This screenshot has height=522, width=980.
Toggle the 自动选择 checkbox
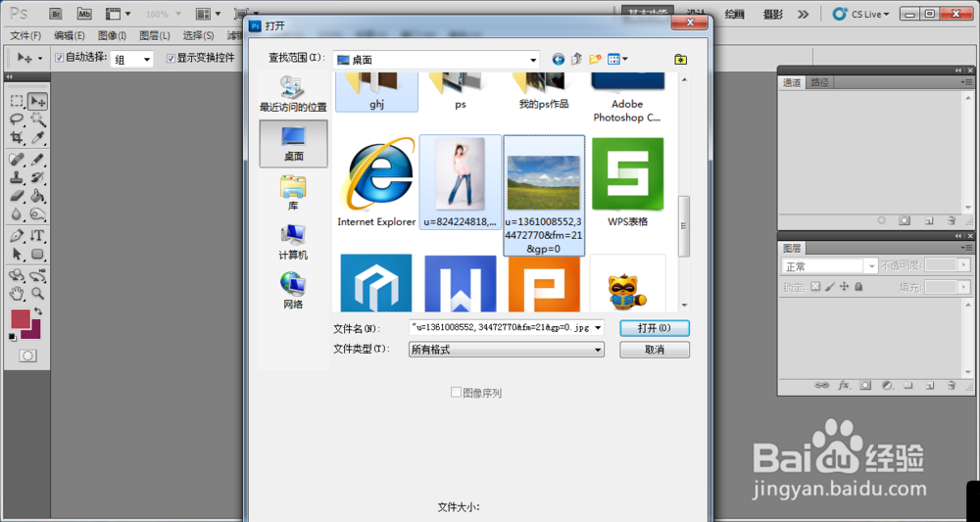click(x=60, y=58)
